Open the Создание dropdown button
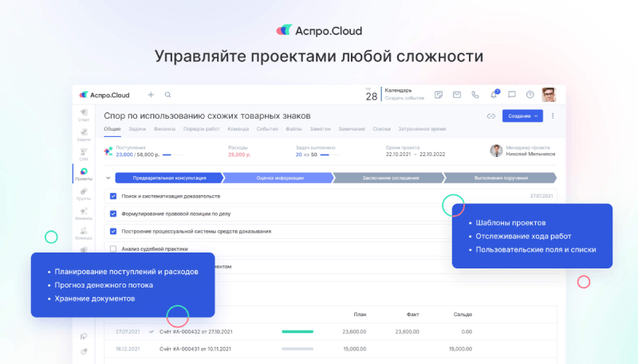Image resolution: width=638 pixels, height=364 pixels. (522, 116)
